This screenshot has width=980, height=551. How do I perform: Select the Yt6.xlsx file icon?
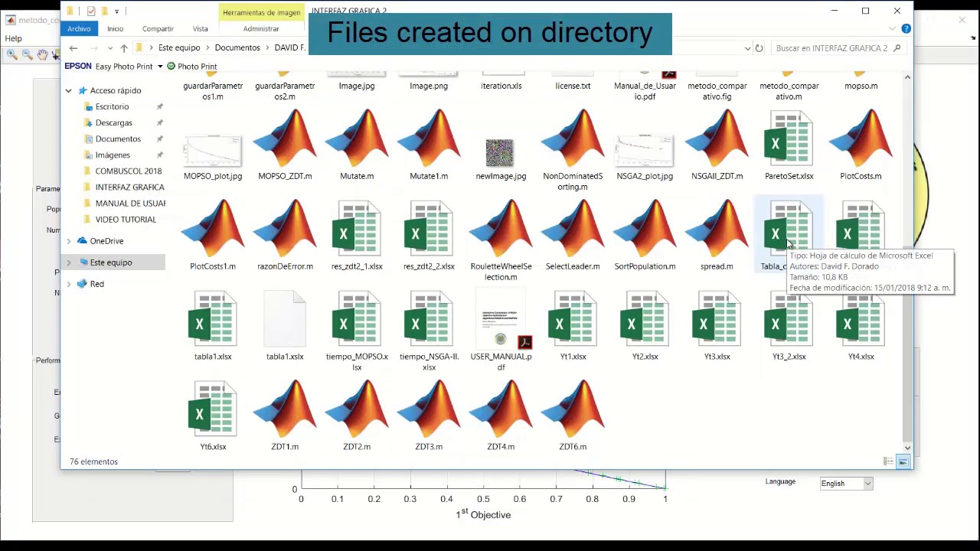[213, 409]
